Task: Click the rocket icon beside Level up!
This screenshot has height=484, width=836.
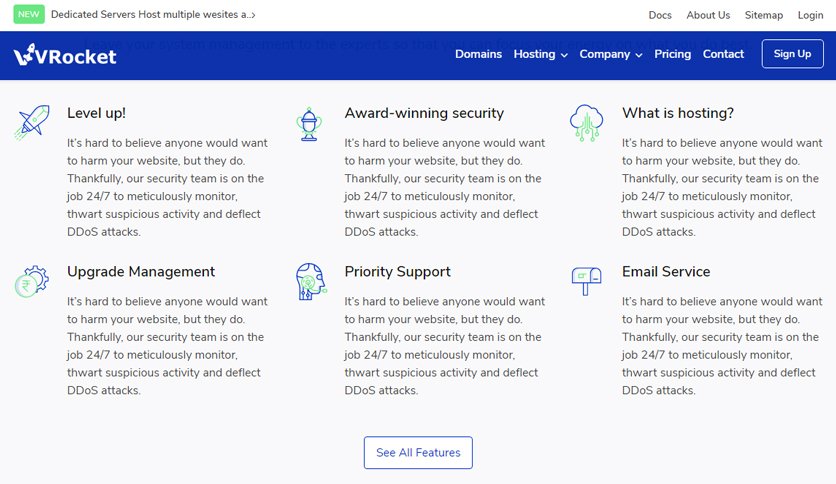Action: tap(32, 123)
